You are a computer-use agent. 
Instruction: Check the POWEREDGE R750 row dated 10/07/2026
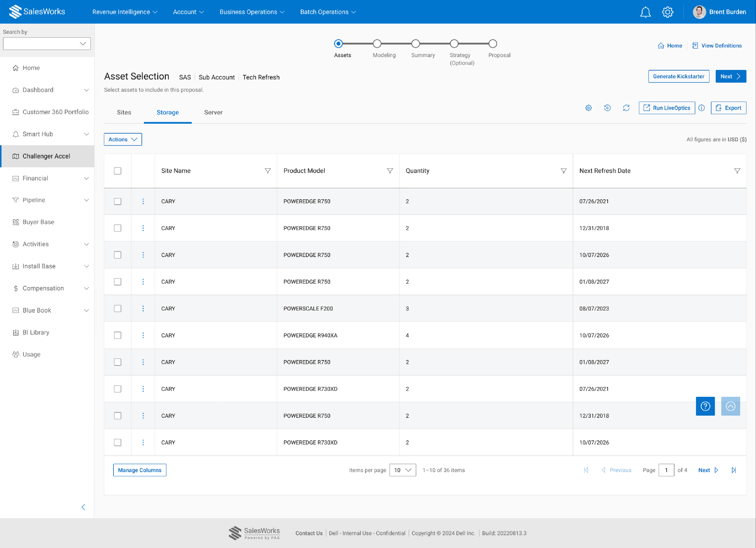117,255
